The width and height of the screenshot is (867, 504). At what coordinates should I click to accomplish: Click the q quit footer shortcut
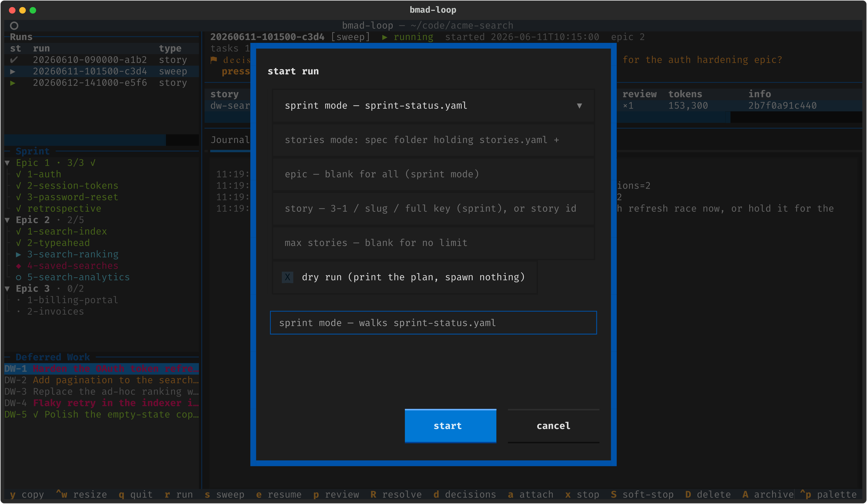[x=136, y=495]
